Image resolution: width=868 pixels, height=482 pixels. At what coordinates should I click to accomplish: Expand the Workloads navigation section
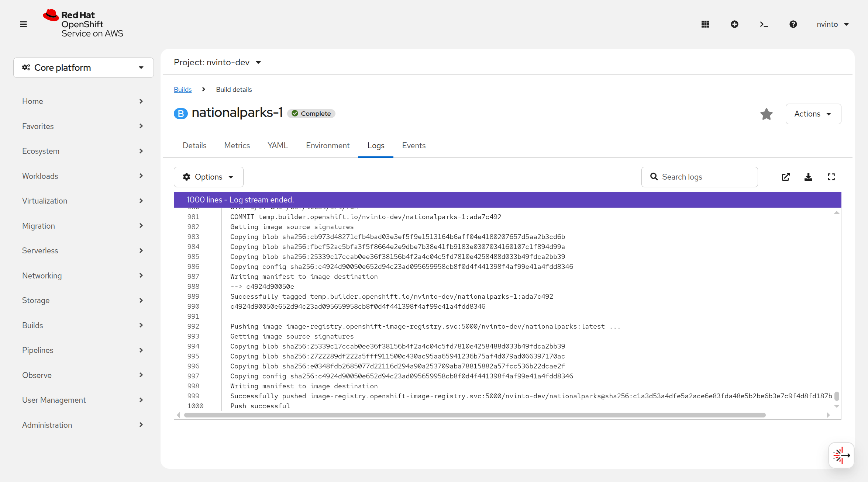click(x=83, y=176)
